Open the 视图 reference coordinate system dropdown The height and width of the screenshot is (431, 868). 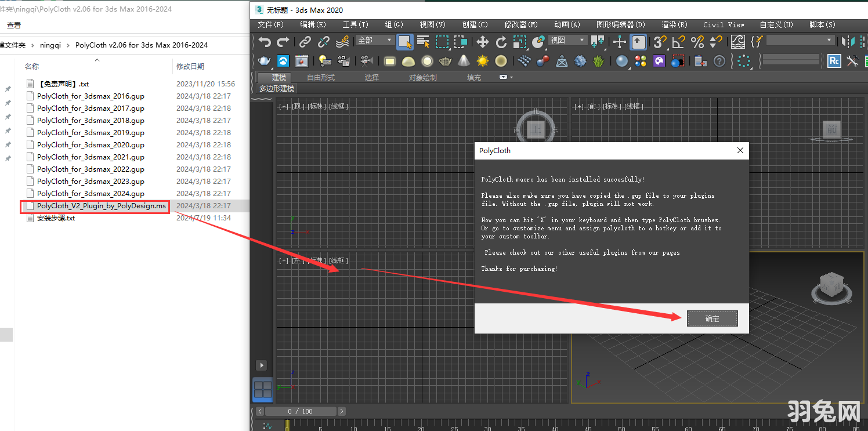[567, 41]
